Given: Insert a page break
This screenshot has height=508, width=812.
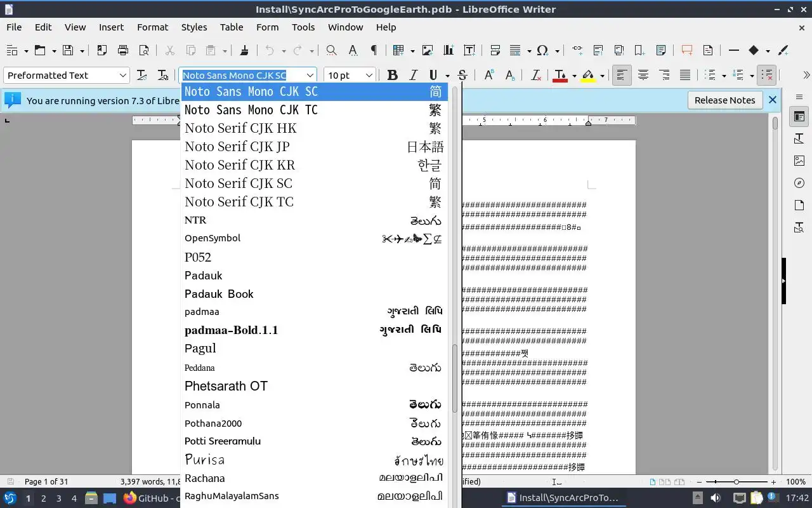Looking at the screenshot, I should pyautogui.click(x=495, y=50).
